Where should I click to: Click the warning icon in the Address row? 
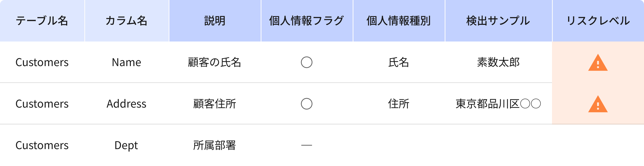598,104
